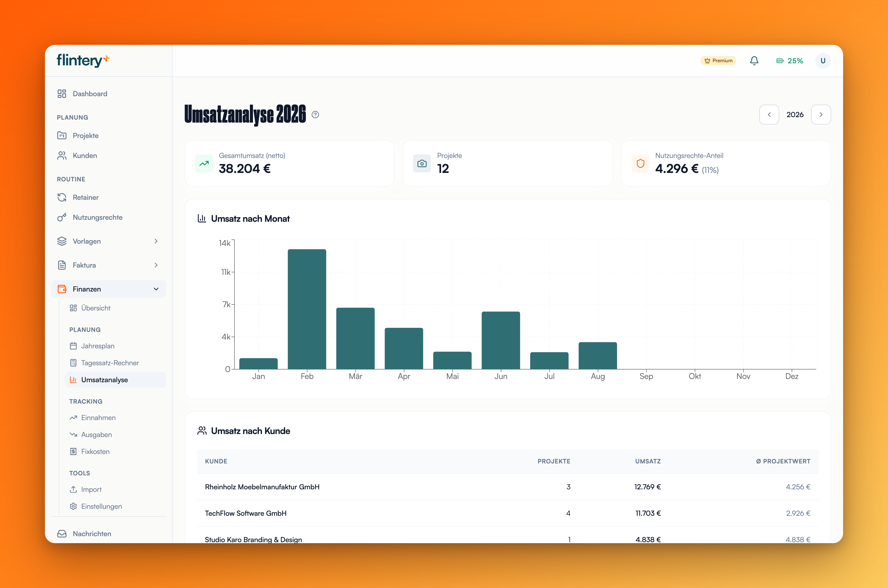
Task: Click the Feb bar in the chart
Action: pos(307,309)
